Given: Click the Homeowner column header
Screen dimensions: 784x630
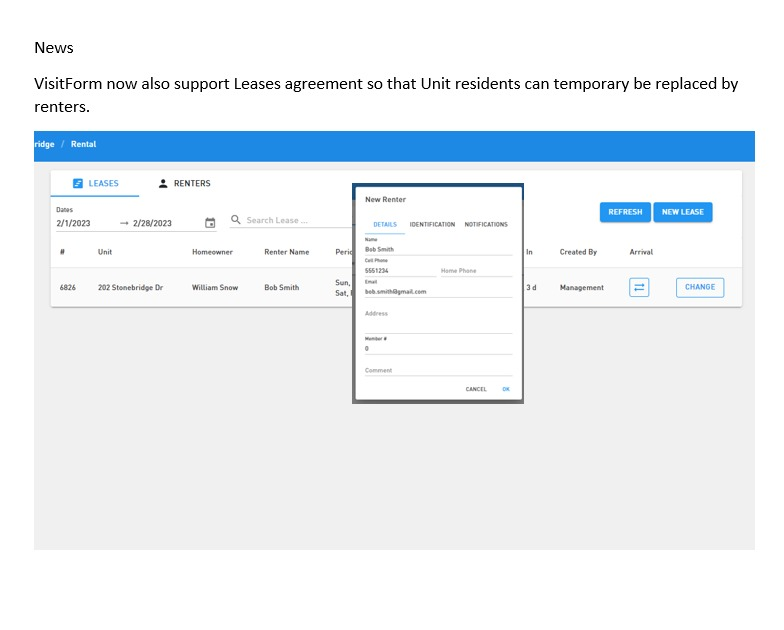Looking at the screenshot, I should click(212, 252).
